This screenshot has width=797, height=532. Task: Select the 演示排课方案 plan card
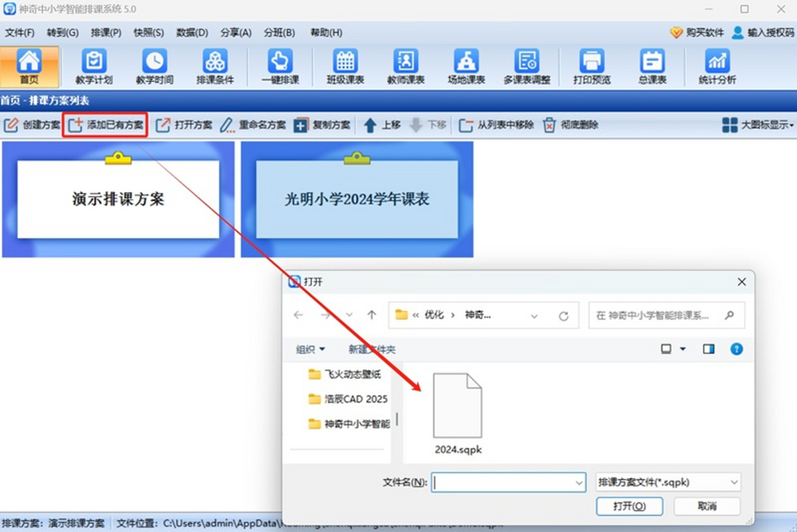click(x=118, y=199)
